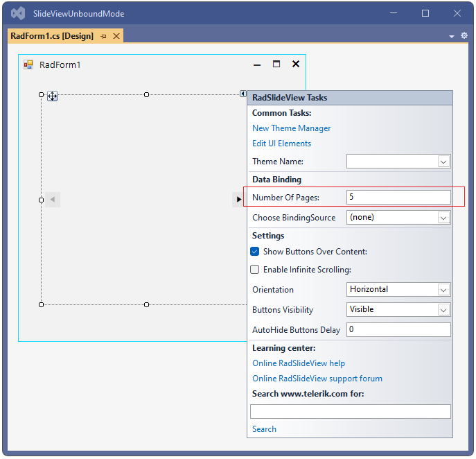Open Online RadSlideView help link
476x459 pixels.
click(299, 363)
